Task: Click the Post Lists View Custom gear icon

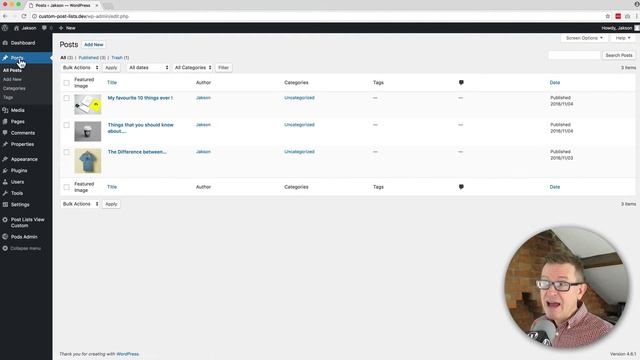Action: point(5,220)
